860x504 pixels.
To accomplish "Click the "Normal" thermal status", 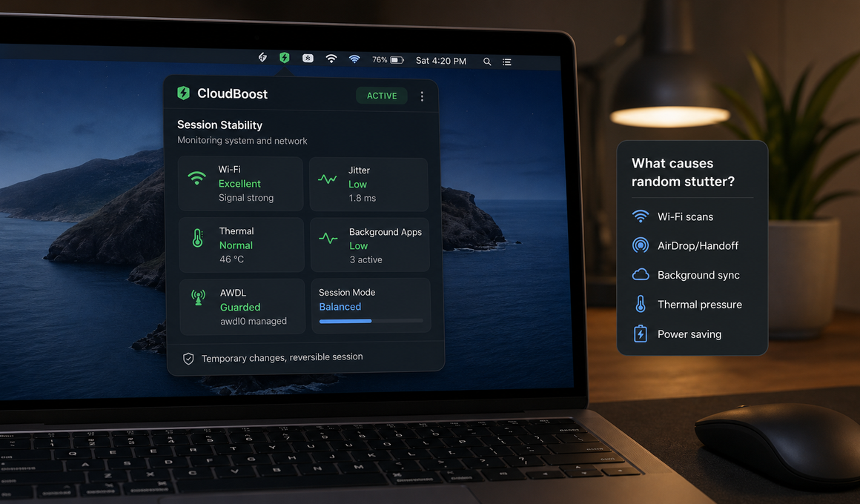I will pyautogui.click(x=236, y=245).
